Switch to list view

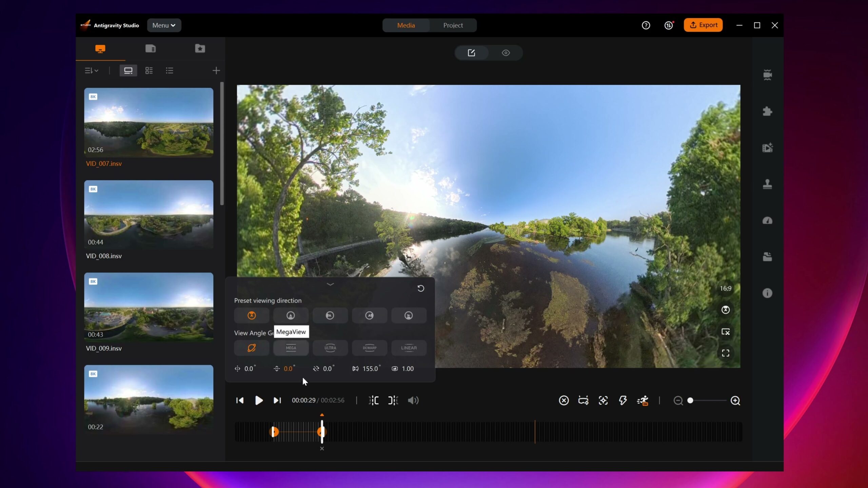[x=170, y=70]
